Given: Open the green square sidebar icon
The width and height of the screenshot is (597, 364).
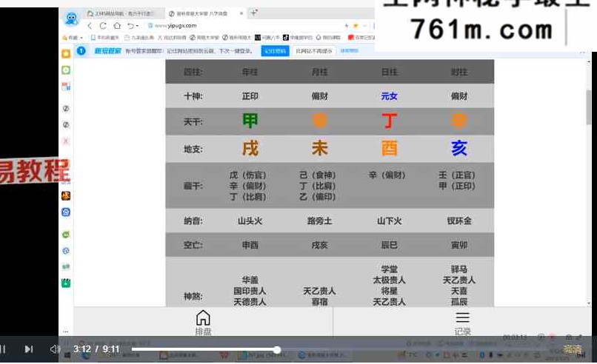Looking at the screenshot, I should click(66, 70).
